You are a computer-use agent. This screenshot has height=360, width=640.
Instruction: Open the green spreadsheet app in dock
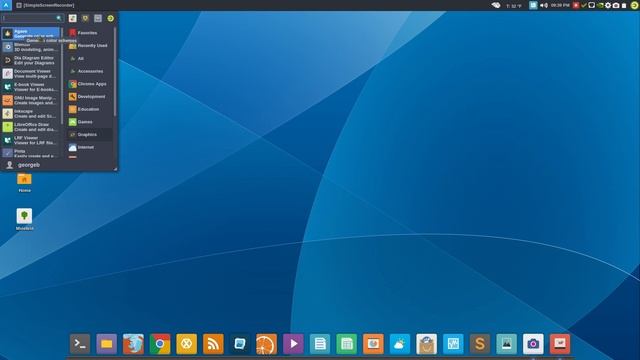coord(347,344)
